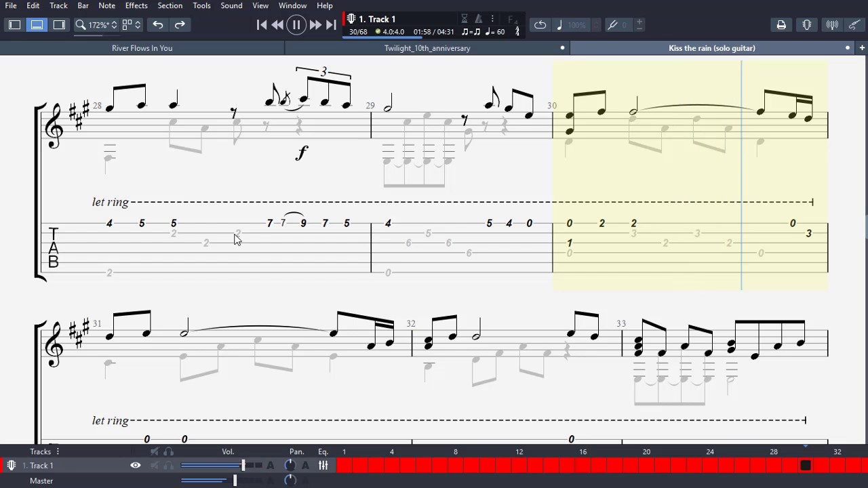Toggle the right inspector panel
The image size is (868, 488).
click(59, 25)
